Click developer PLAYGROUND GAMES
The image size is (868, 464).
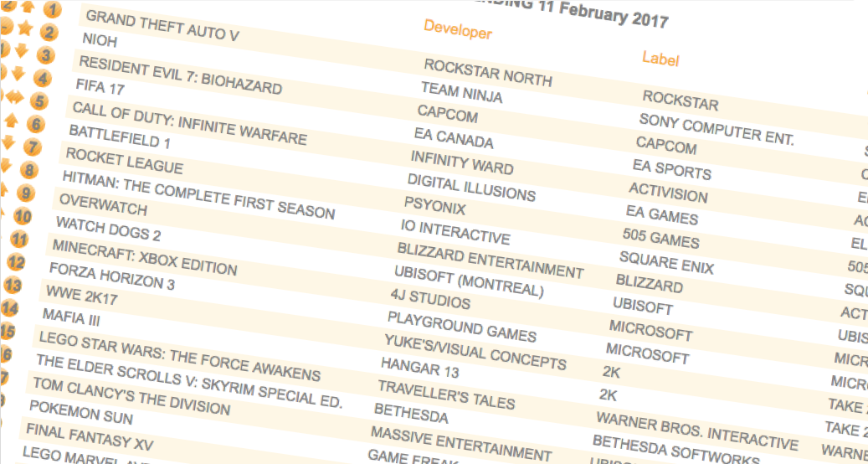click(x=461, y=327)
